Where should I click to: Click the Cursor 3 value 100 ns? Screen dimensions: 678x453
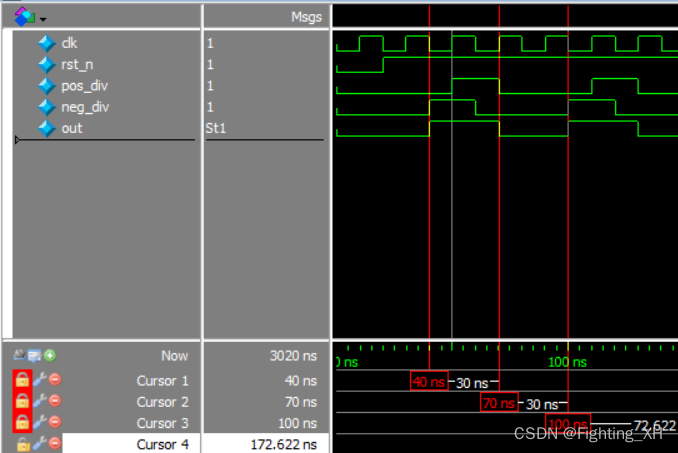point(297,423)
